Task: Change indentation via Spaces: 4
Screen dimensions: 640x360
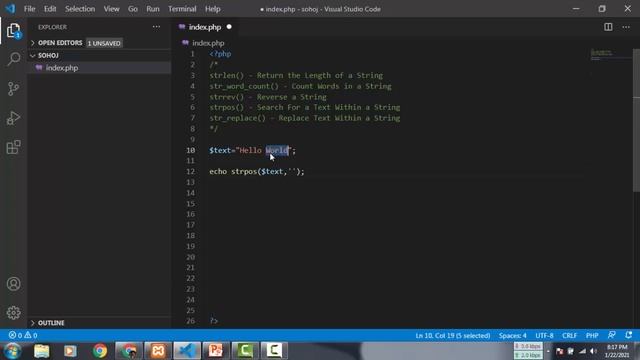Action: [x=512, y=336]
